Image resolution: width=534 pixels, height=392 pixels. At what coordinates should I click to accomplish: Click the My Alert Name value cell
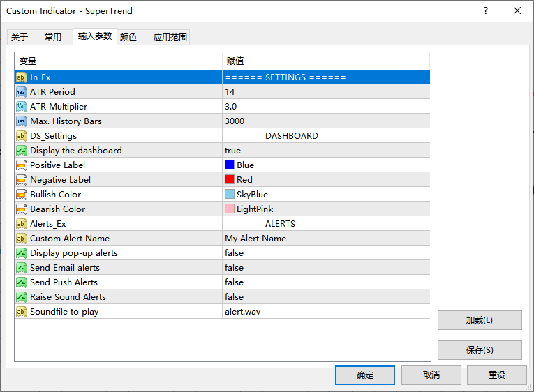(326, 238)
